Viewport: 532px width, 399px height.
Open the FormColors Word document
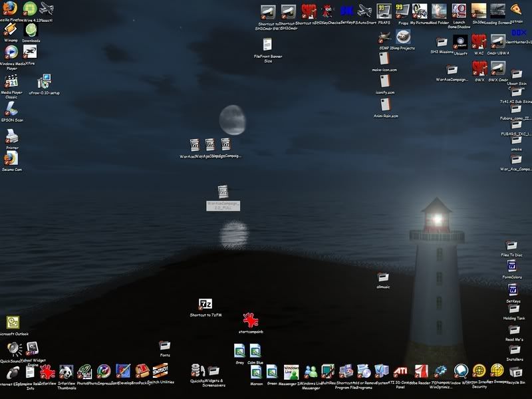pos(511,267)
